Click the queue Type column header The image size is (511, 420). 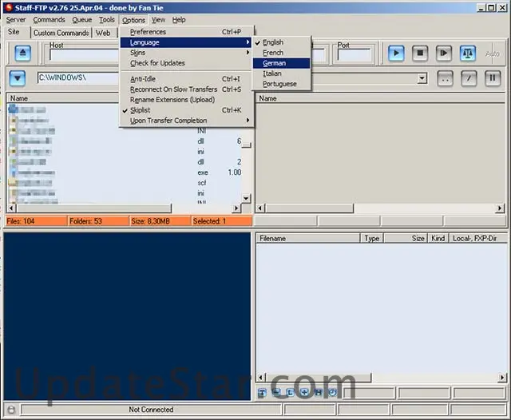point(372,239)
